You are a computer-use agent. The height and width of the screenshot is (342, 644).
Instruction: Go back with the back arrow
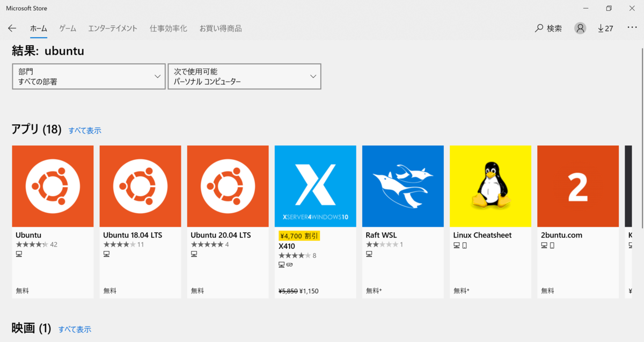point(12,28)
